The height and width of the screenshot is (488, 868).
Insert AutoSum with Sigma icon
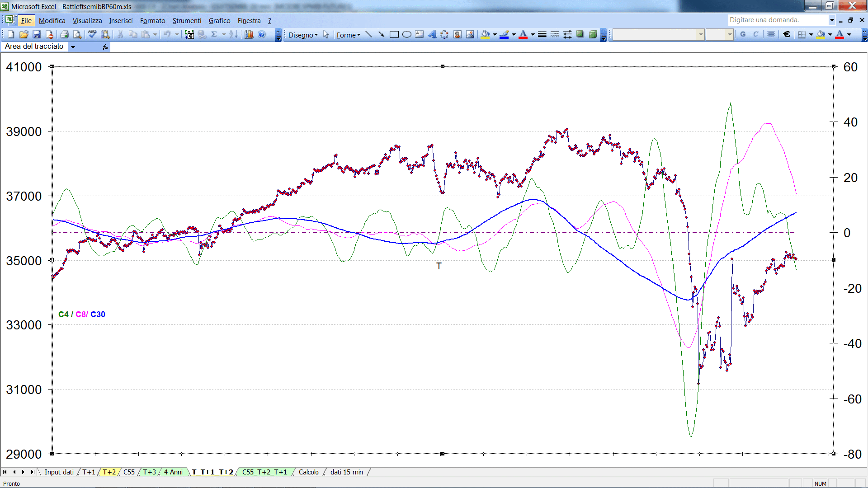(x=214, y=34)
